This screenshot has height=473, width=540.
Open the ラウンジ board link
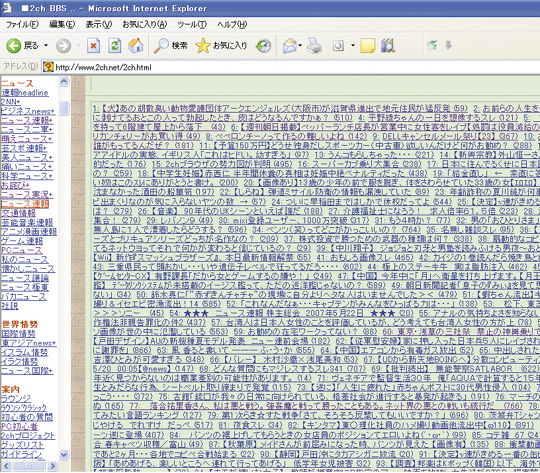point(16,399)
